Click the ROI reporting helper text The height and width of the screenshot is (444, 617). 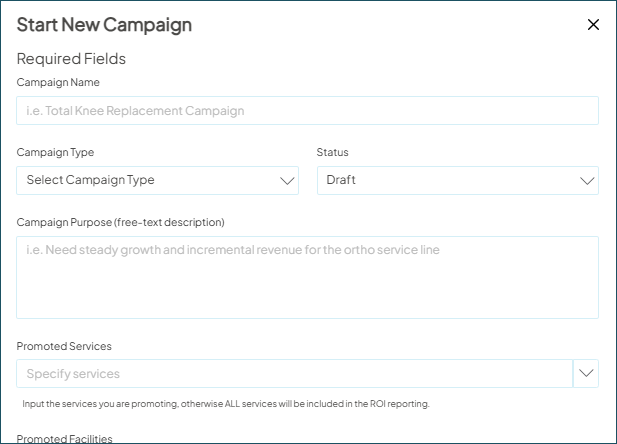pos(226,404)
